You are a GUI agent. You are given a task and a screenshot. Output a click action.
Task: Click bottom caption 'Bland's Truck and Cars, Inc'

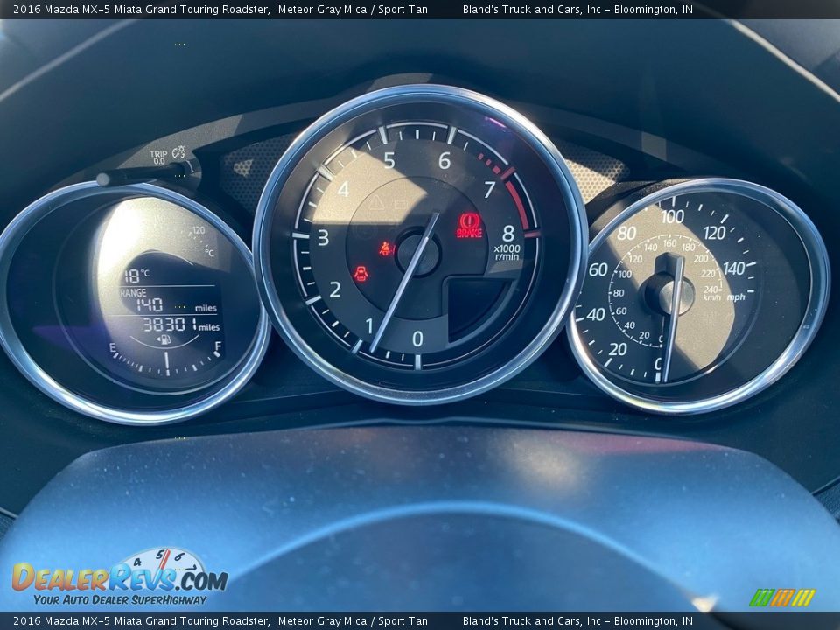[531, 621]
